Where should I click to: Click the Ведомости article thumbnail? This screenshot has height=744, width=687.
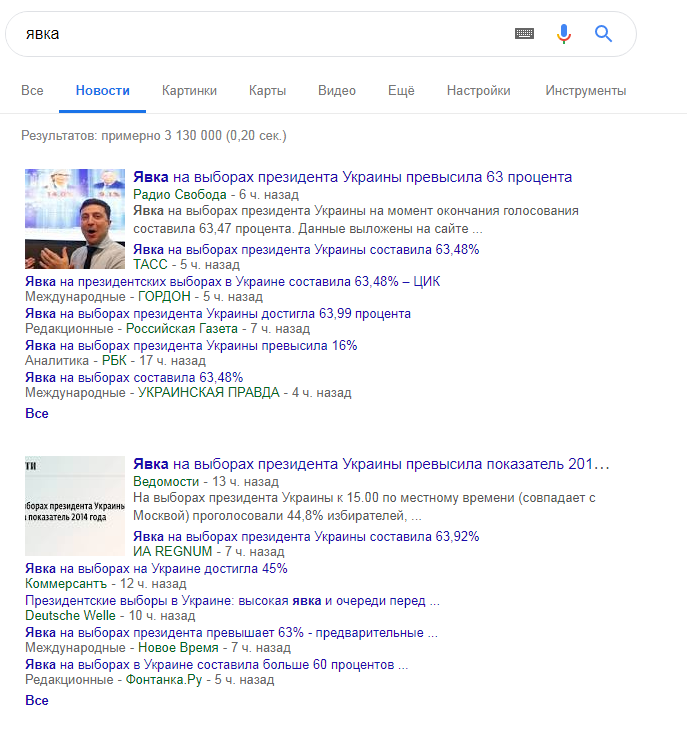point(75,506)
